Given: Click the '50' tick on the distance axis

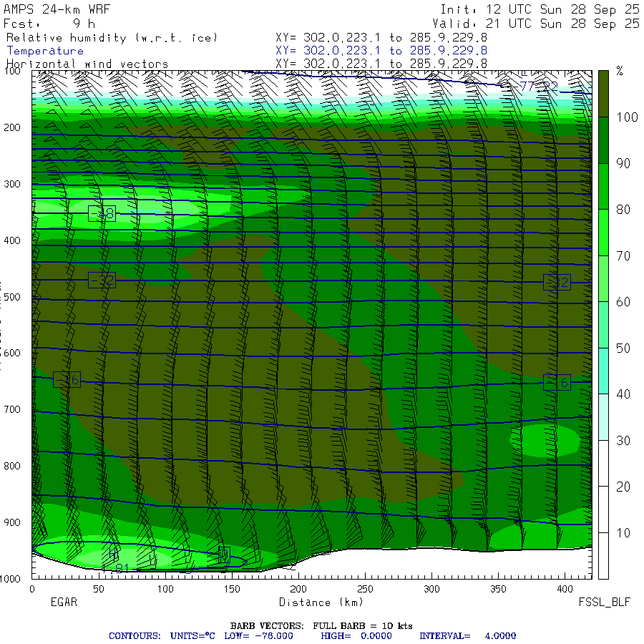Looking at the screenshot, I should (99, 589).
